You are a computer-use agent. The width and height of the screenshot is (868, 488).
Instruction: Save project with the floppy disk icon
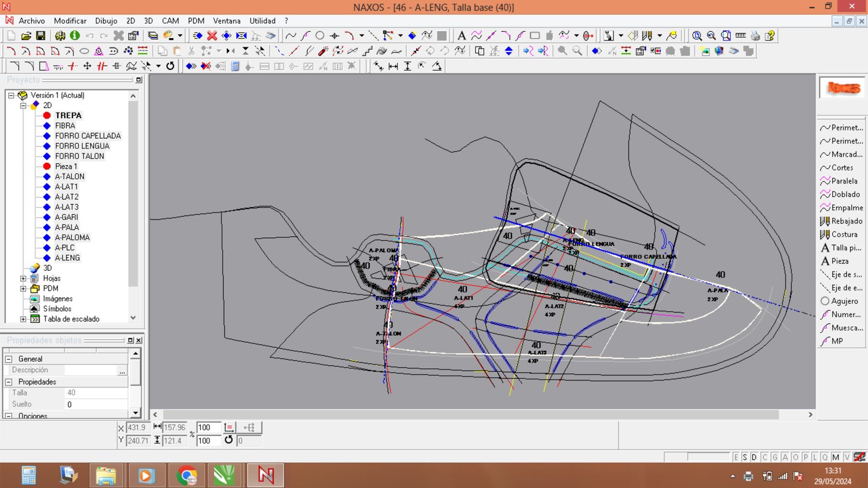click(x=41, y=36)
